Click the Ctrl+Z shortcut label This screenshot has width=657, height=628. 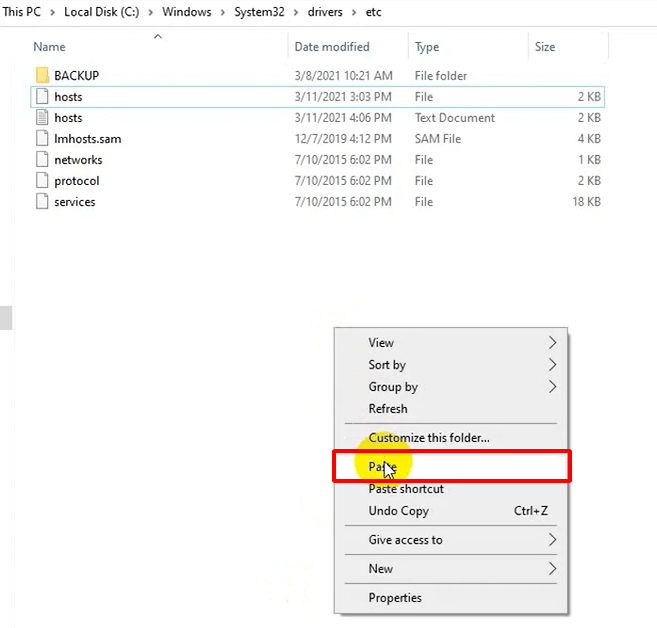coord(530,511)
